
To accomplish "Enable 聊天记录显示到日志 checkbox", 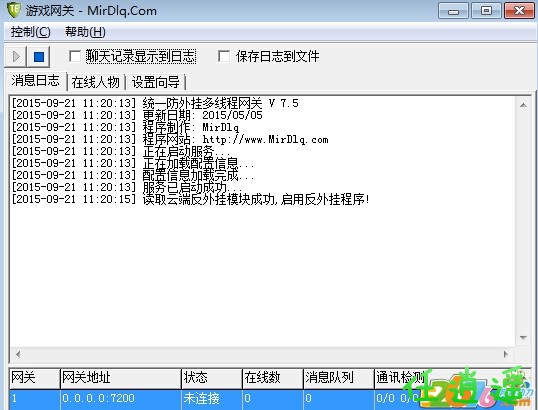I will pyautogui.click(x=74, y=56).
